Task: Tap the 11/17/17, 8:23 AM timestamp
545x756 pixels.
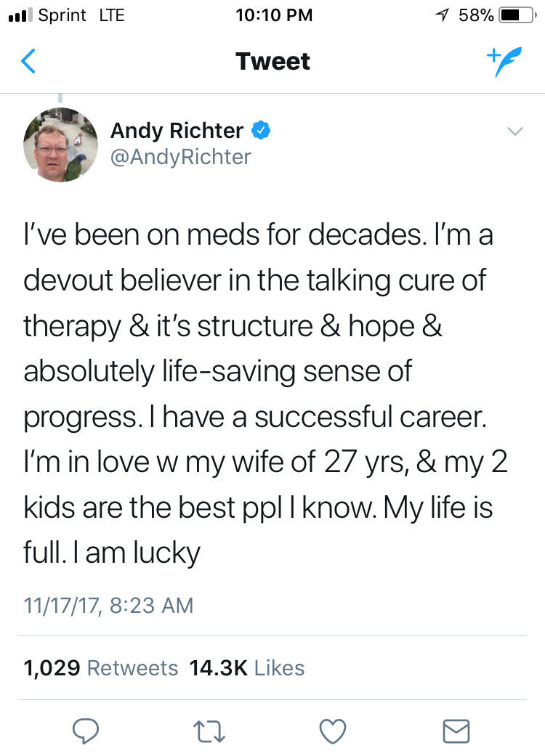Action: (x=108, y=605)
